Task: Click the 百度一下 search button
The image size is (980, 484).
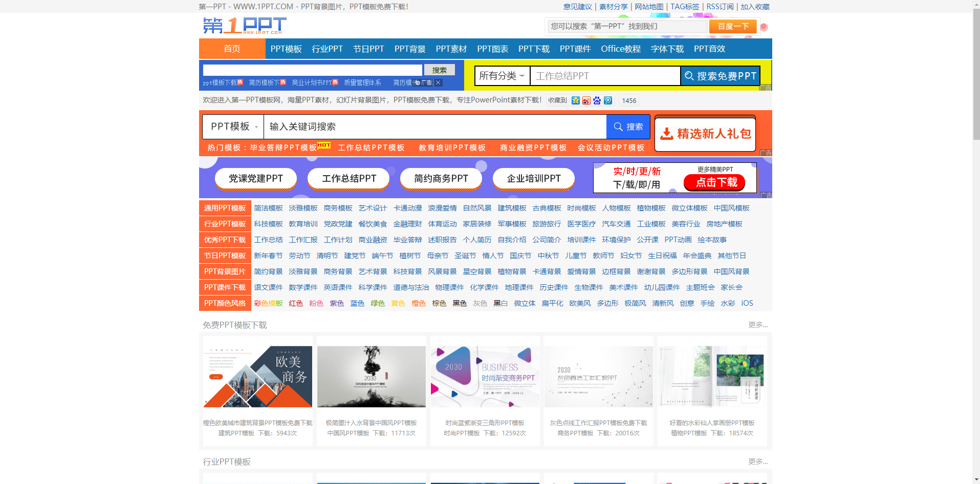Action: tap(733, 26)
